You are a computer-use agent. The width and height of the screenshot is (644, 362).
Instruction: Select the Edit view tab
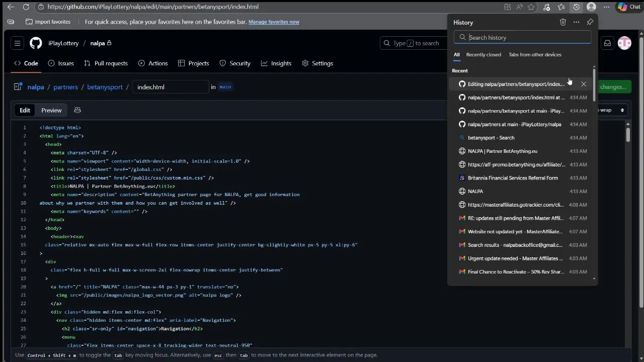pos(25,110)
